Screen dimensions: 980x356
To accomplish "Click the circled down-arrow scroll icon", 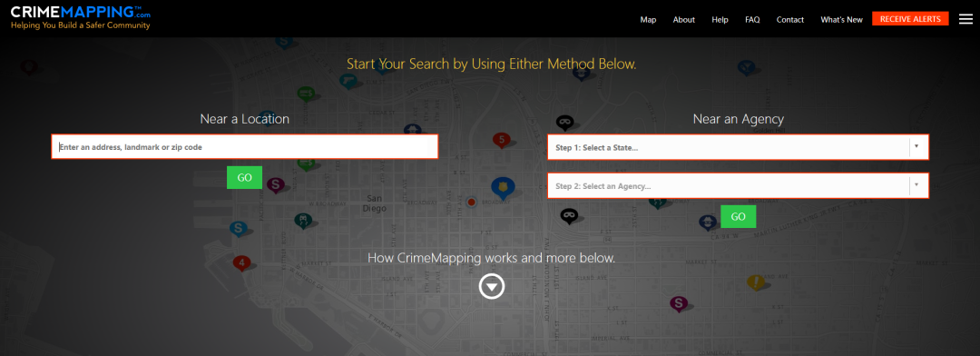I will point(492,287).
